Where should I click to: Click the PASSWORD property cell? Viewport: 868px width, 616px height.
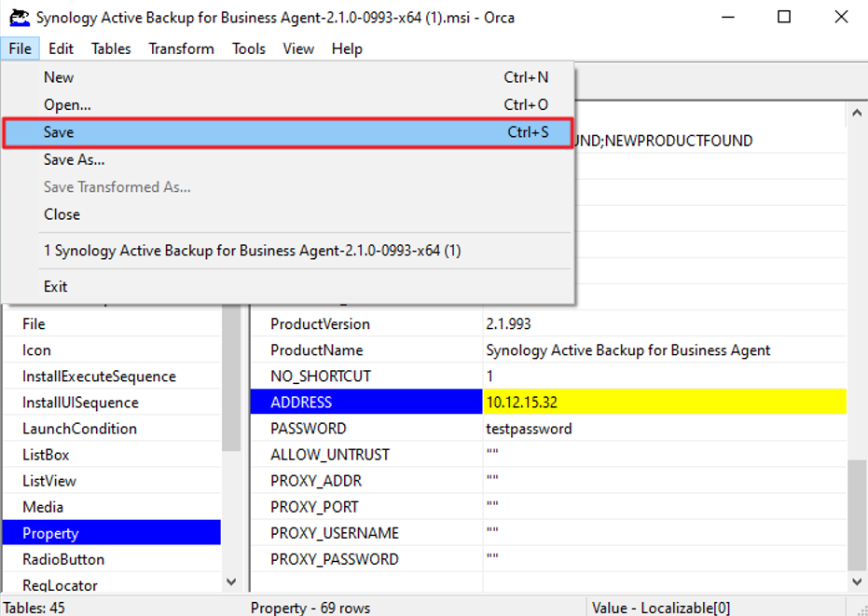(x=366, y=429)
